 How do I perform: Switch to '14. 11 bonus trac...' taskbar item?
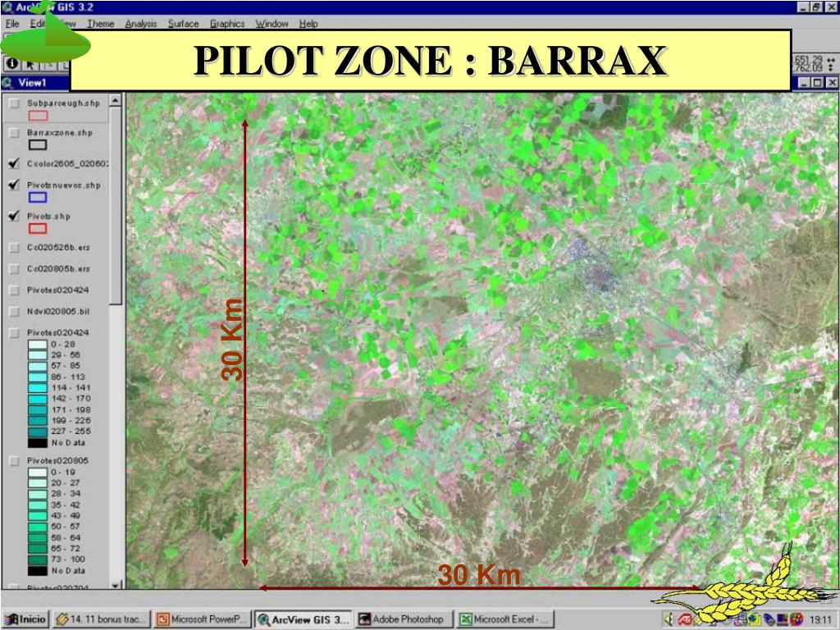click(x=100, y=619)
